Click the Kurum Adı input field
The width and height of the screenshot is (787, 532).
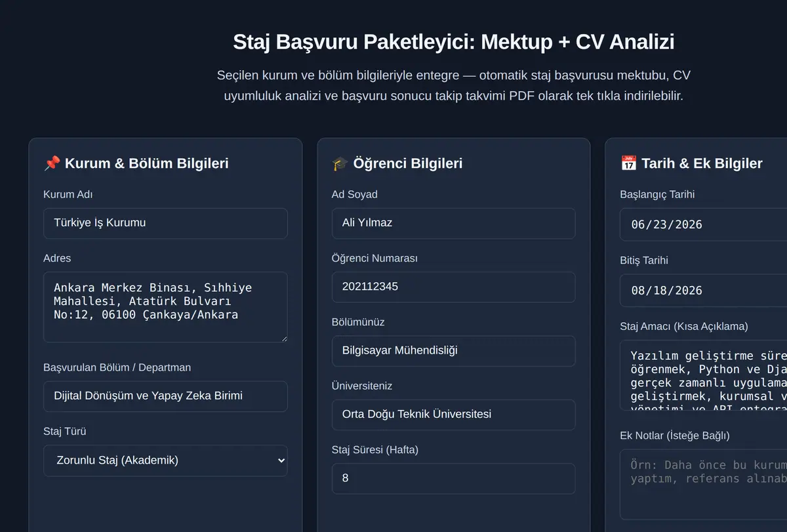[165, 223]
